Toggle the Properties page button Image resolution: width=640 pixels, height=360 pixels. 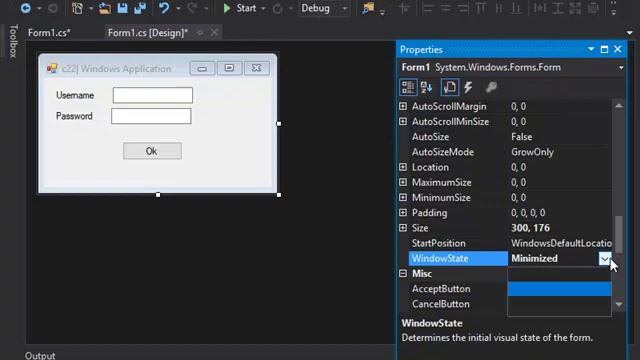(450, 87)
